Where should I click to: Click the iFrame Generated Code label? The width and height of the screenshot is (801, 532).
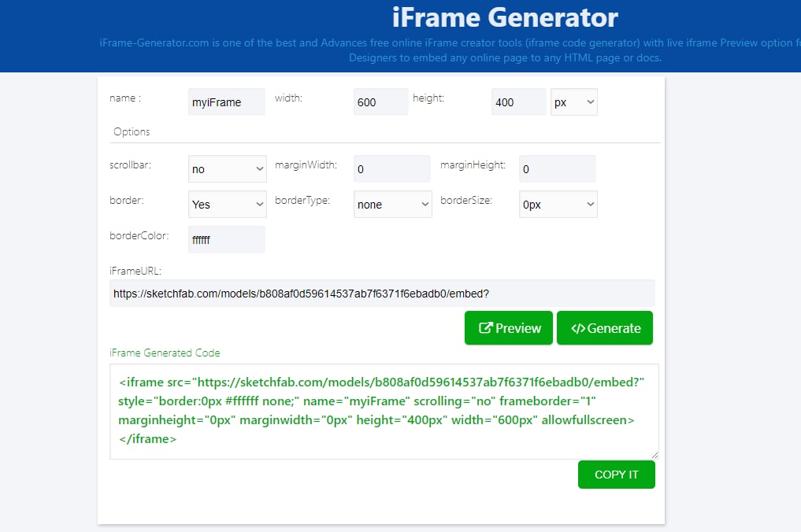tap(165, 353)
